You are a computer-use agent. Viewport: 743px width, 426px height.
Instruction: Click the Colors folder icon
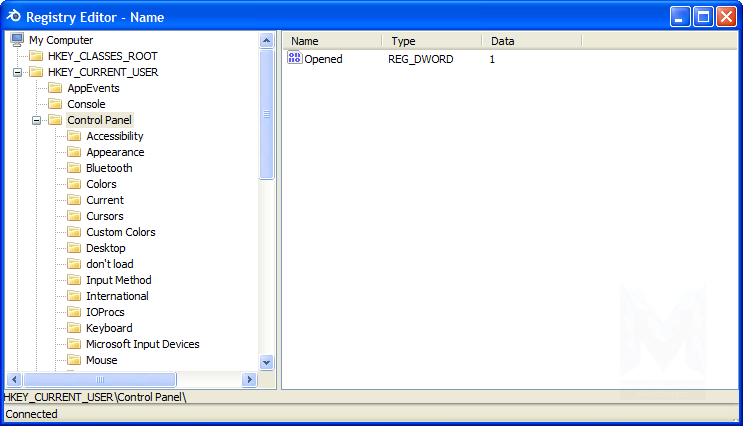74,184
